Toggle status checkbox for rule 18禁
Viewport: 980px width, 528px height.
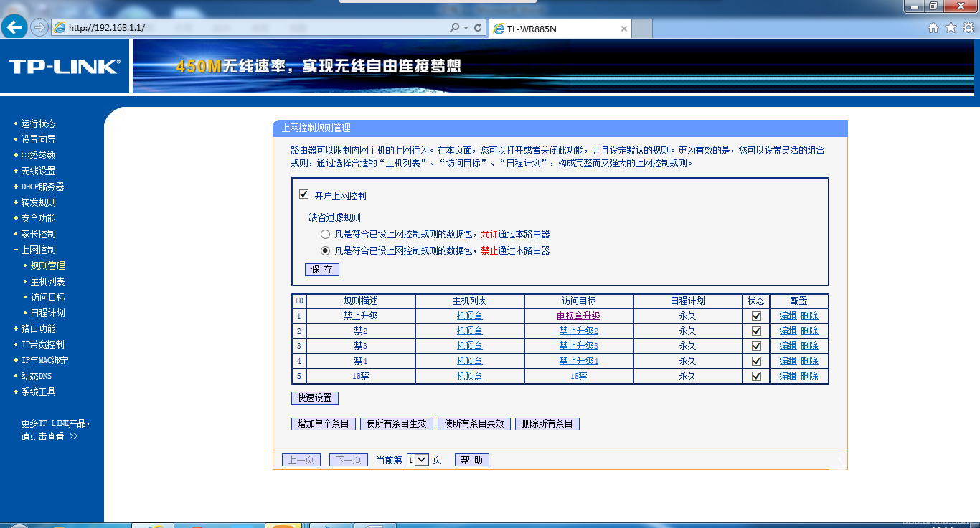click(x=756, y=376)
